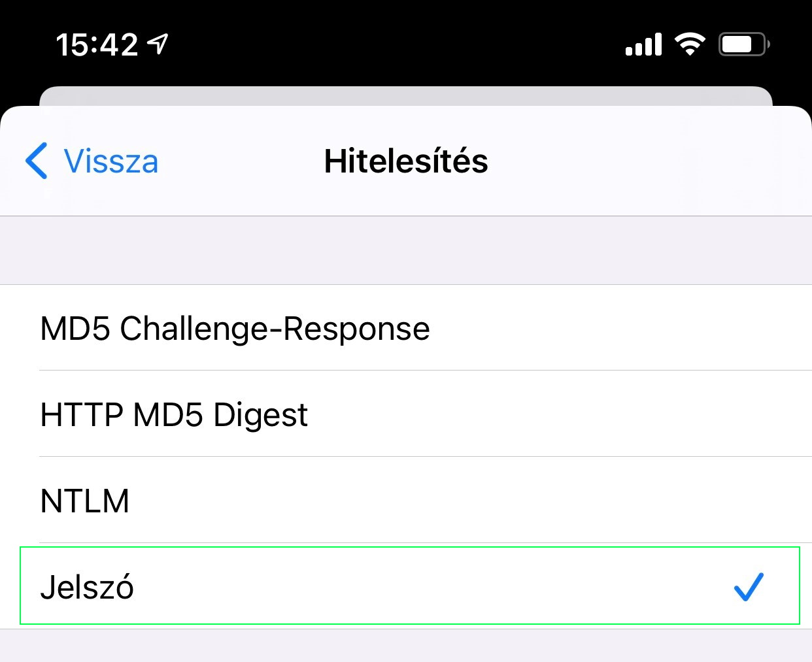Tap the dimmed card behind the sheet
The width and height of the screenshot is (812, 662).
pyautogui.click(x=405, y=95)
